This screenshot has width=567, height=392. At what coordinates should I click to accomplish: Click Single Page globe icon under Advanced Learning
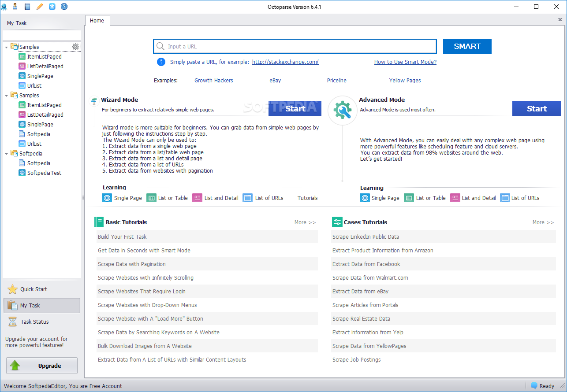365,198
